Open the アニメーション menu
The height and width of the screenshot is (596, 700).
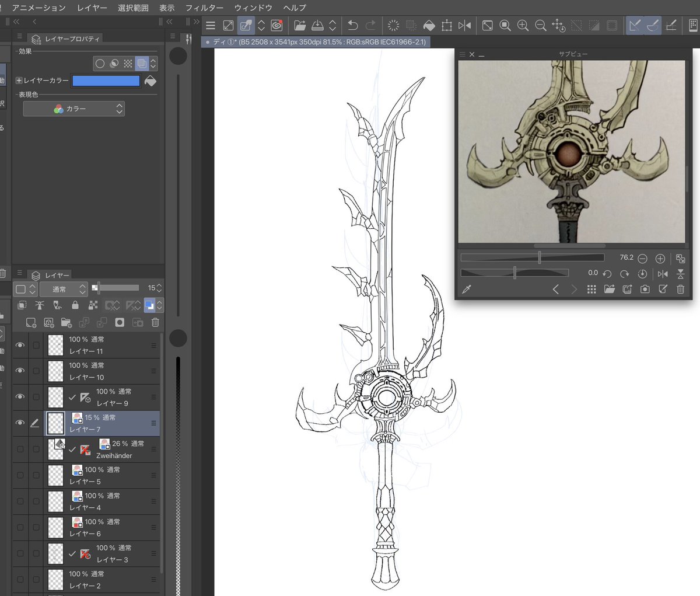(38, 8)
